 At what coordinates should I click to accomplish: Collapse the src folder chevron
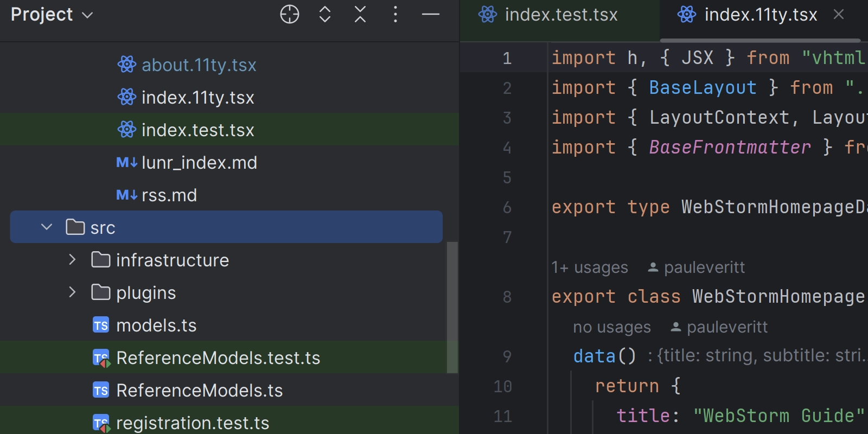pos(47,227)
